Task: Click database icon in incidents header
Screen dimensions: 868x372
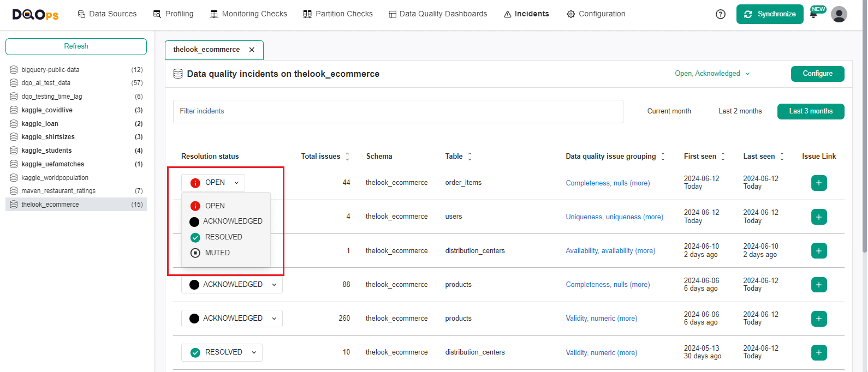Action: 178,74
